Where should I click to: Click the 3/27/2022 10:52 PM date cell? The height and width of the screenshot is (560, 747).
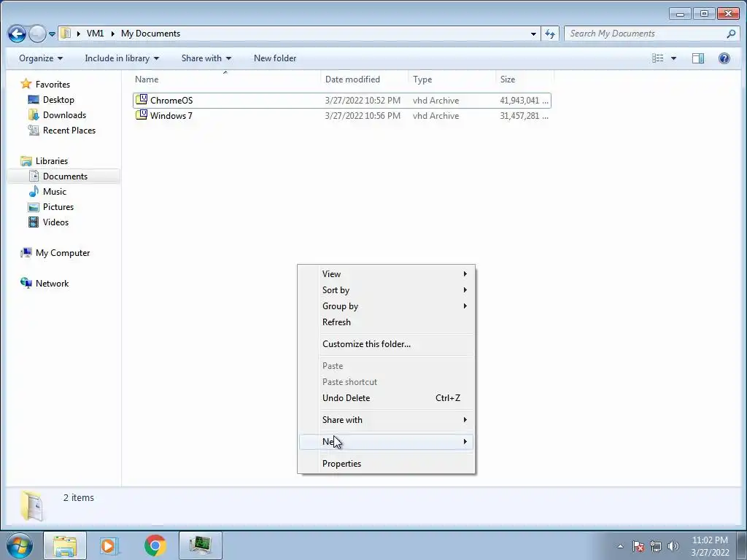[363, 101]
